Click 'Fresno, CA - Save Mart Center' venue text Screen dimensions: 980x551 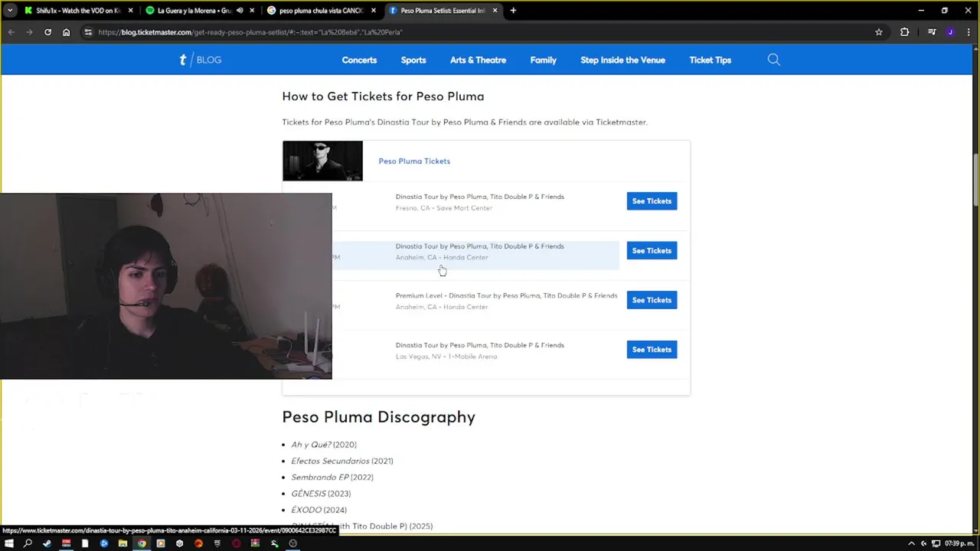[x=444, y=208]
